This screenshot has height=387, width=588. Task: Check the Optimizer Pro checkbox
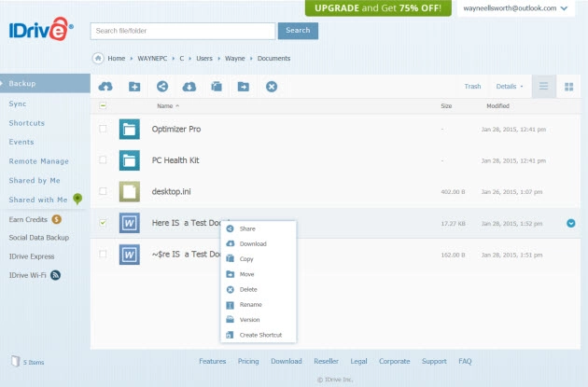103,129
